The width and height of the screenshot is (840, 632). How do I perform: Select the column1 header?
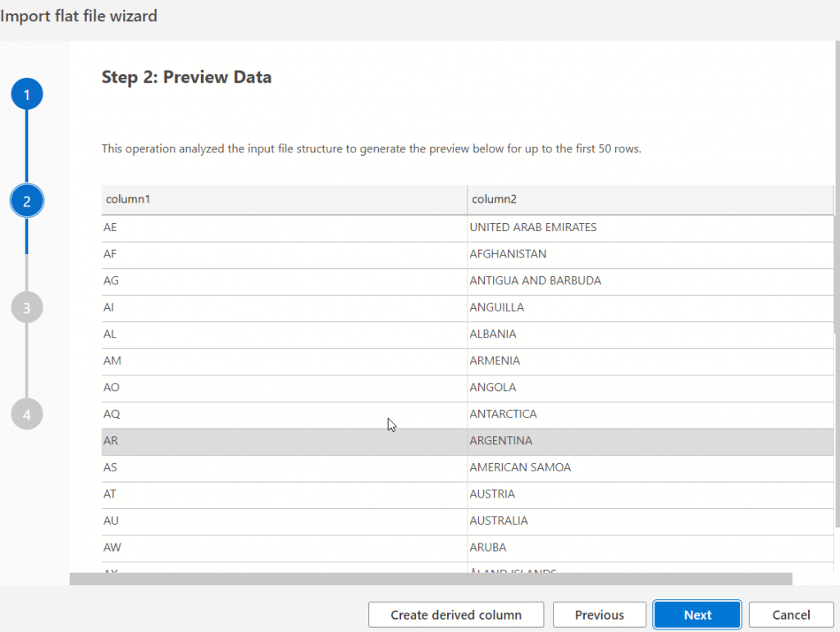(284, 199)
